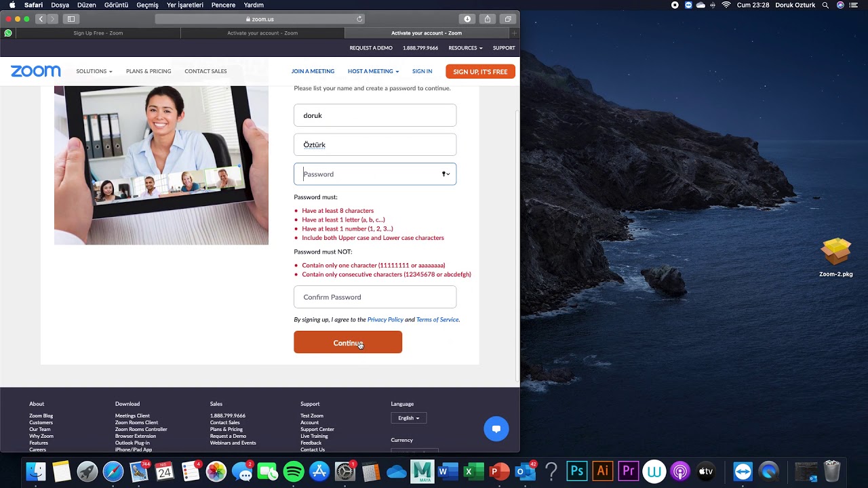Click Sign Up, It's Free button

pyautogui.click(x=480, y=71)
